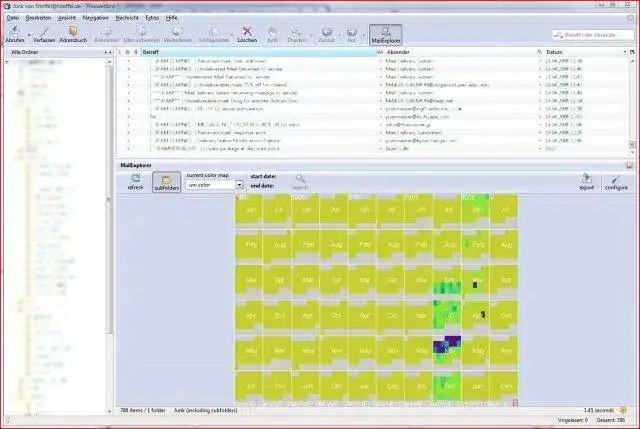640x429 pixels.
Task: Click the smiley icon beside 1.45 seconds
Action: pyautogui.click(x=623, y=410)
